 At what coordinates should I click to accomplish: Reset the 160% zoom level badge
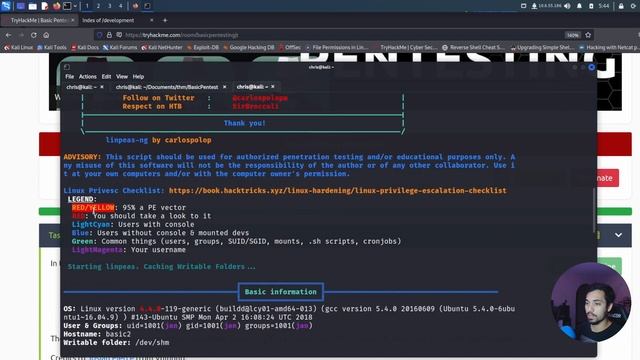click(573, 35)
